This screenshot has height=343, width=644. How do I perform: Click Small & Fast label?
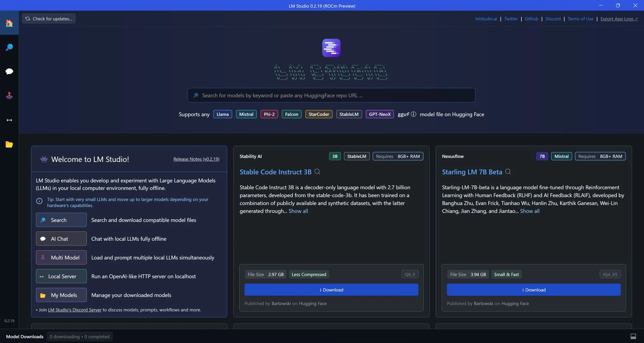pyautogui.click(x=506, y=274)
